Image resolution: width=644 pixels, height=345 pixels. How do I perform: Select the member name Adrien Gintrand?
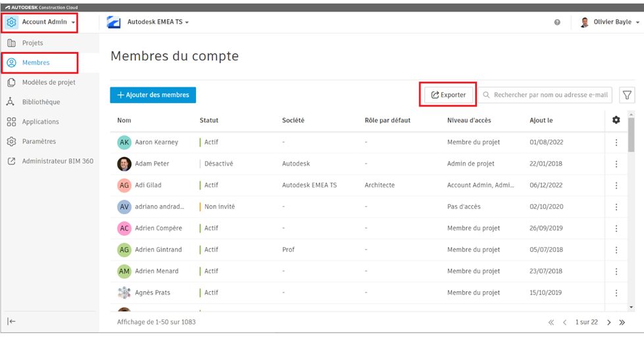pyautogui.click(x=159, y=250)
